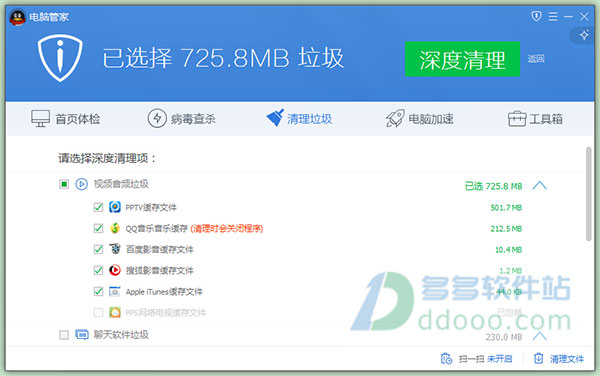Open the shield security icon in title bar
Image resolution: width=600 pixels, height=376 pixels.
[x=536, y=16]
